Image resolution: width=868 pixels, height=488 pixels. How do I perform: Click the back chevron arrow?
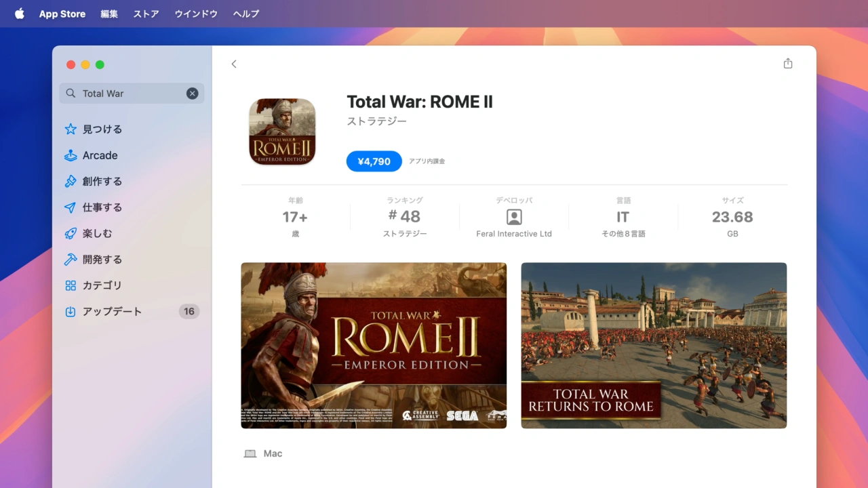point(234,64)
